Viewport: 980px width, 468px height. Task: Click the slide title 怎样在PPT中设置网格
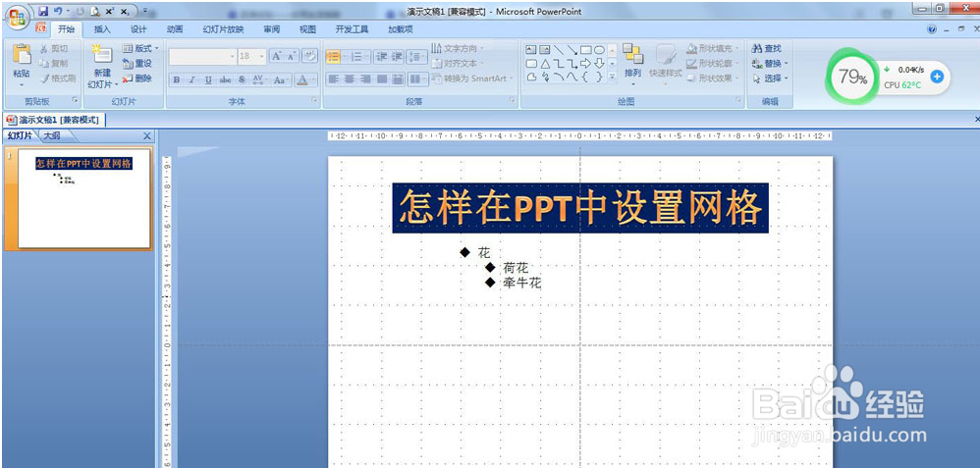580,208
